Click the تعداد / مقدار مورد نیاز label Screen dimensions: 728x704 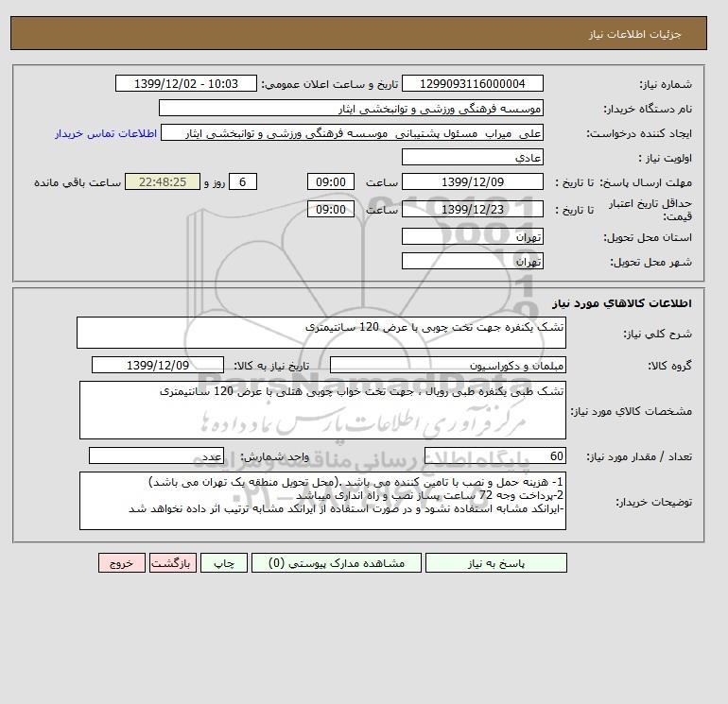639,457
